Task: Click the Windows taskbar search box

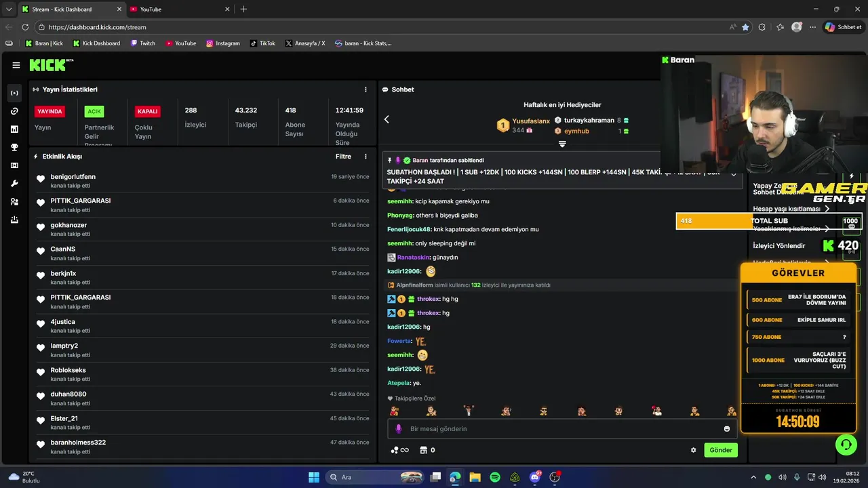Action: (x=374, y=477)
